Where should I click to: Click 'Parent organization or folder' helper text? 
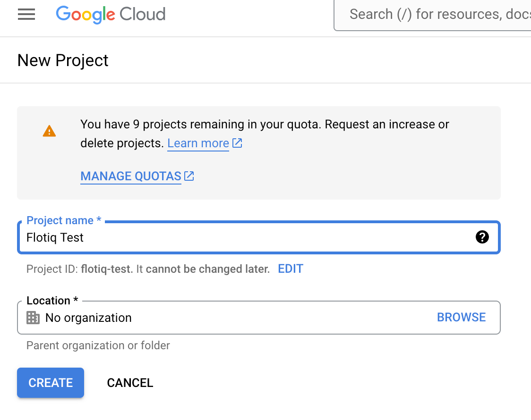(x=98, y=345)
